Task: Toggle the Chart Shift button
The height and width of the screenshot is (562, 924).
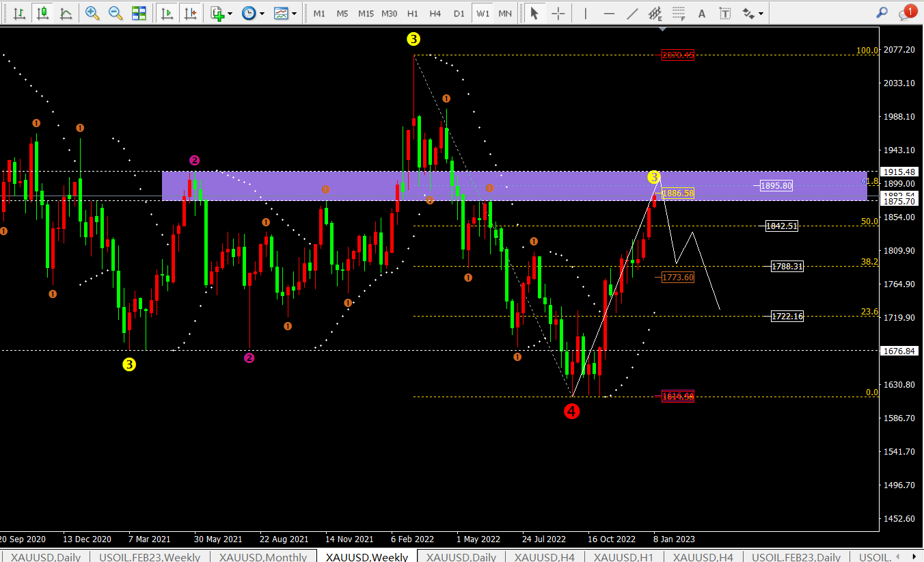Action: 191,13
